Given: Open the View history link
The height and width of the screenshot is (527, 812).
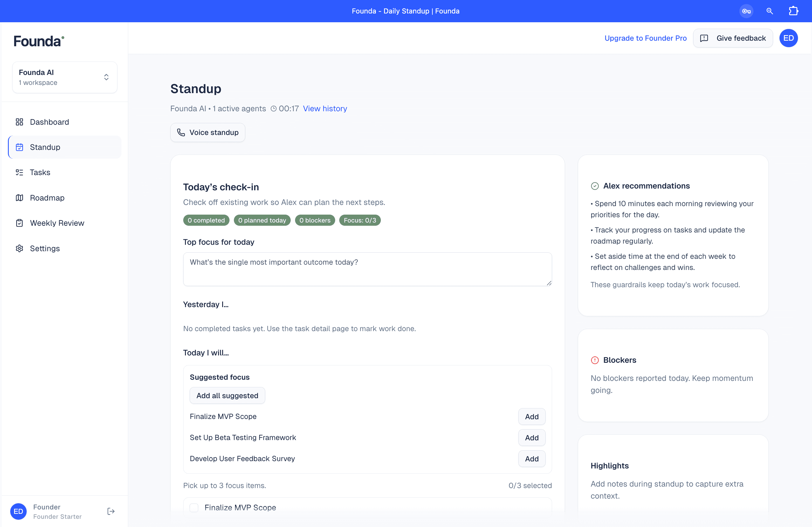Looking at the screenshot, I should (x=325, y=109).
